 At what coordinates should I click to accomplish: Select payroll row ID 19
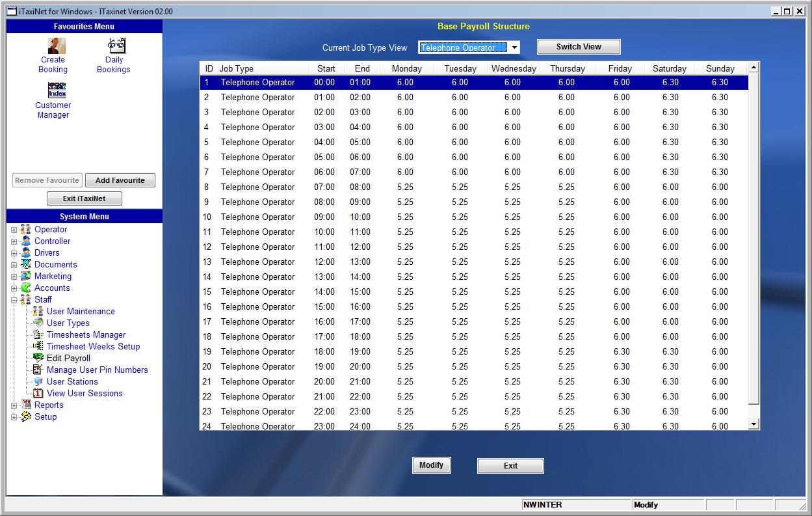click(x=474, y=352)
